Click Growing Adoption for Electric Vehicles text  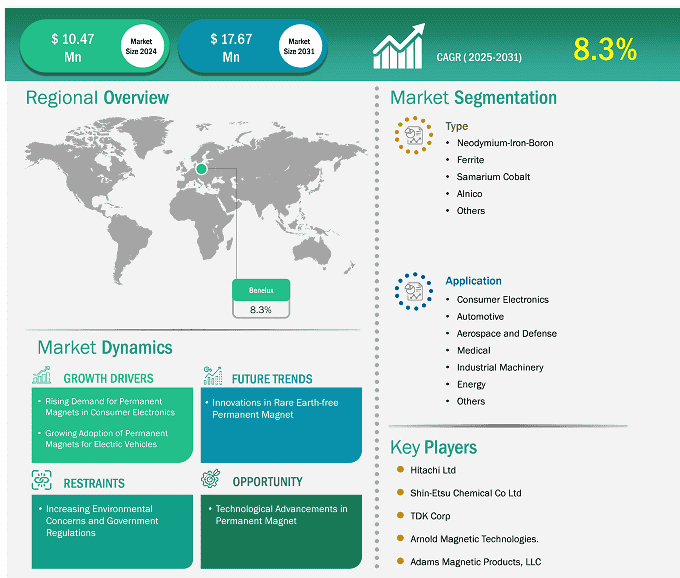click(107, 438)
